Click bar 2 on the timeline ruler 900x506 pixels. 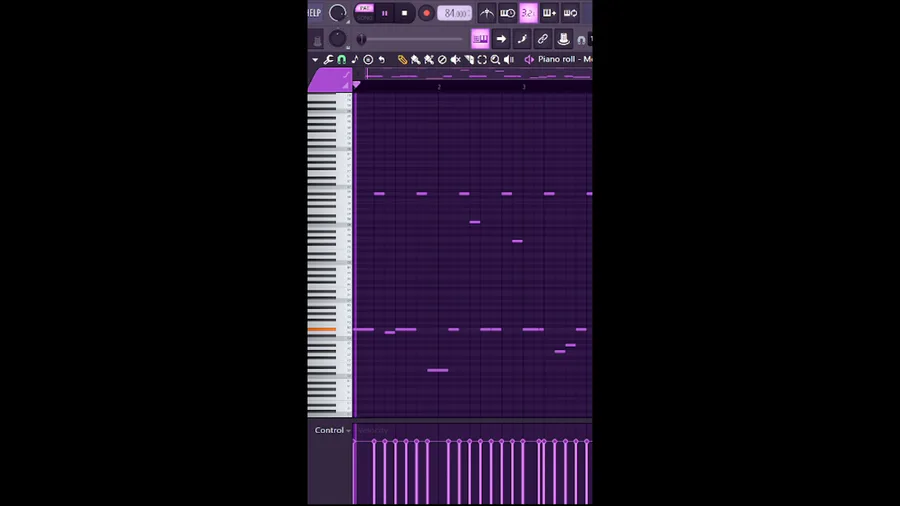point(439,87)
